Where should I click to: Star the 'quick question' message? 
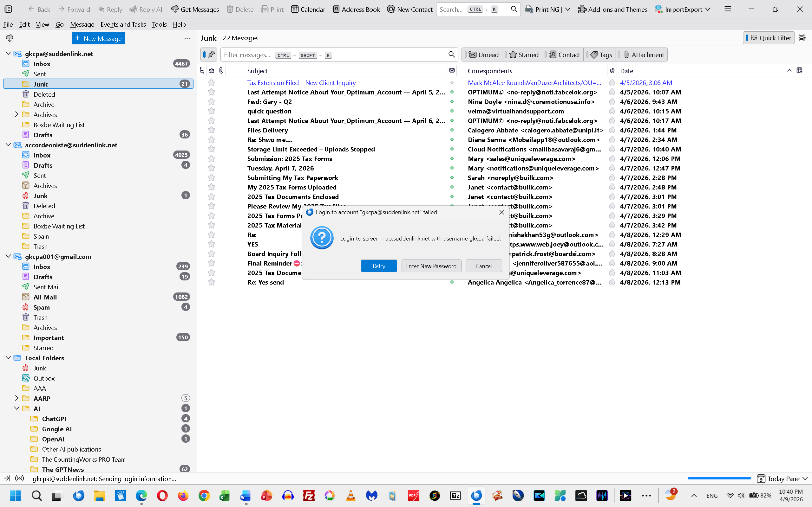click(211, 111)
